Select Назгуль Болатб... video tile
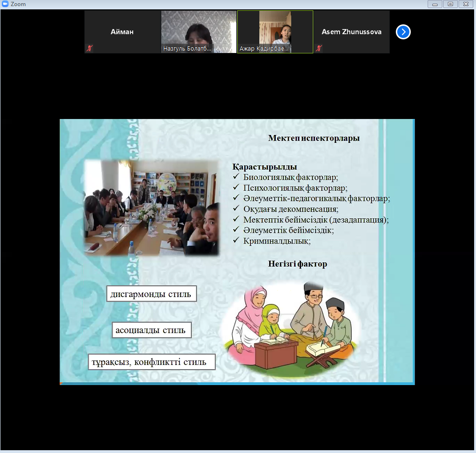The image size is (476, 453). [x=198, y=32]
